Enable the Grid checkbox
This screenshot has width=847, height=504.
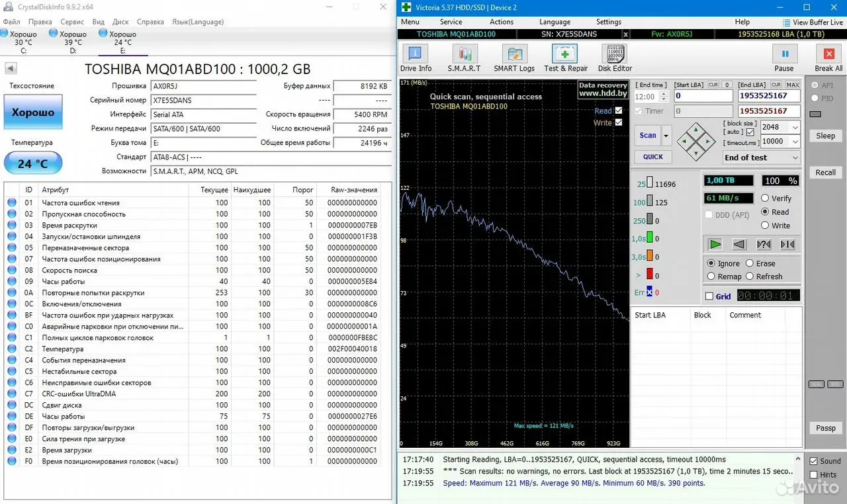pos(709,296)
